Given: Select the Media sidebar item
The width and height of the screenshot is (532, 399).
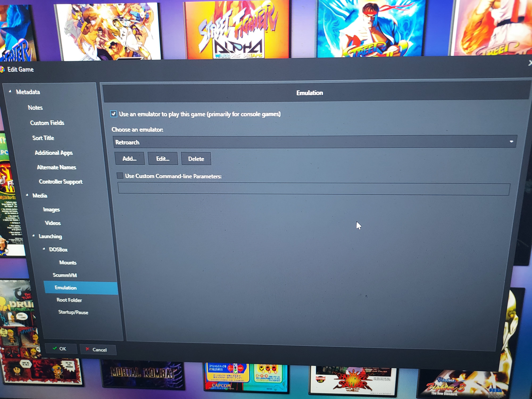Looking at the screenshot, I should (40, 196).
